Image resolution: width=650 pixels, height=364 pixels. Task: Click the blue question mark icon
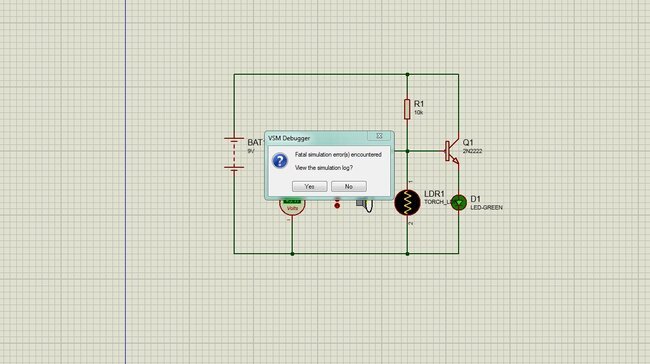(x=280, y=160)
